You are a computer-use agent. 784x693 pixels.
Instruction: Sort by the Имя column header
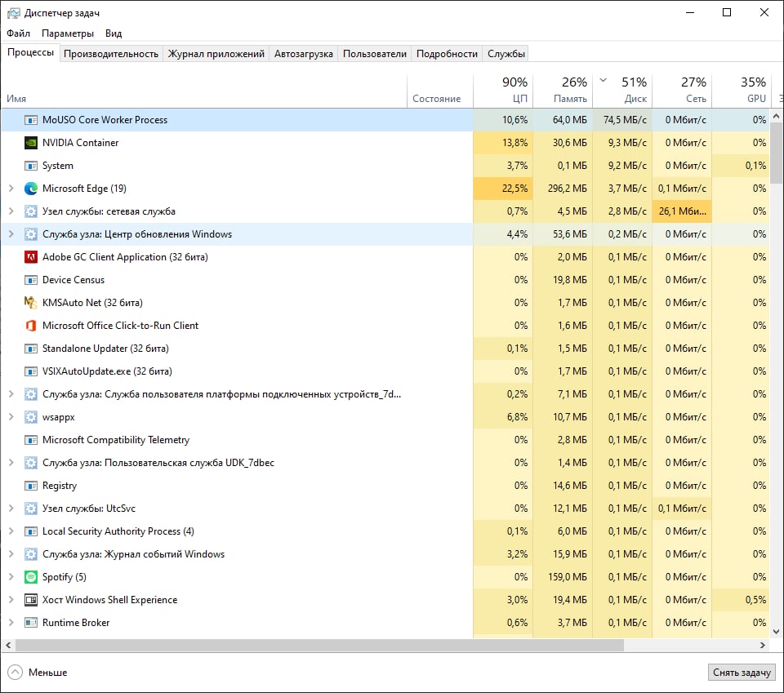click(204, 90)
